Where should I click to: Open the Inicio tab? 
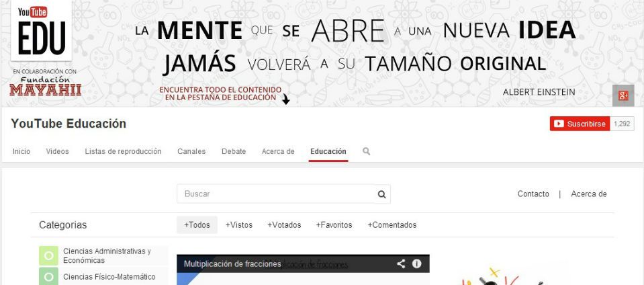click(21, 151)
